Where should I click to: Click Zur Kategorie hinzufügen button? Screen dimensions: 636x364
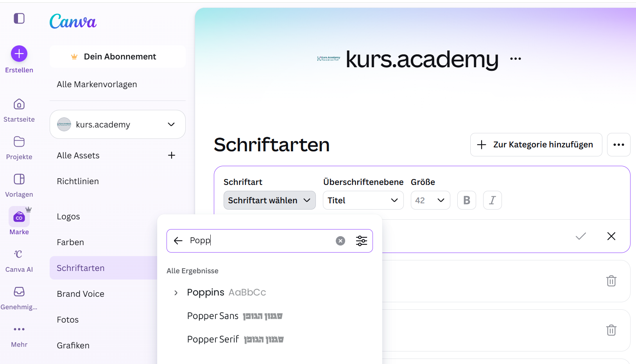536,145
